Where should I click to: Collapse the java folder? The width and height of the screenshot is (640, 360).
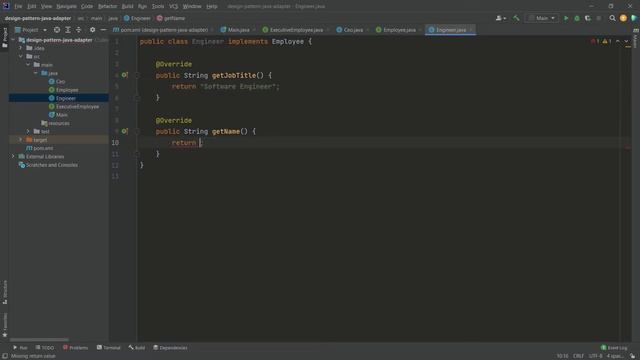[36, 73]
